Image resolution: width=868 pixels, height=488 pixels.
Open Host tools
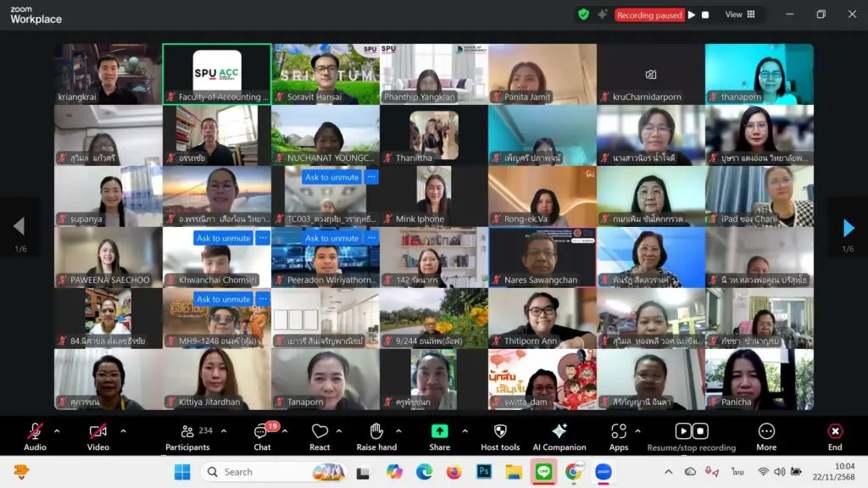(x=500, y=432)
